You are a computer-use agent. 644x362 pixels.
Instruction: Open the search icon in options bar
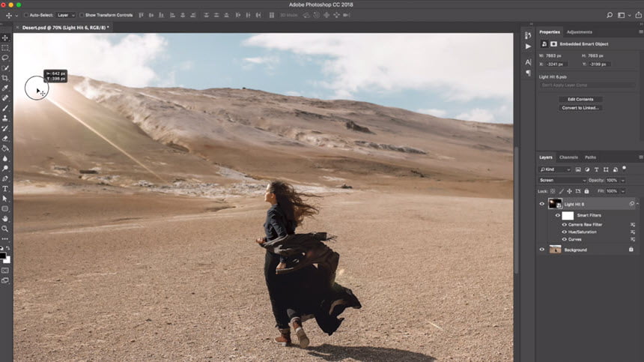[610, 15]
